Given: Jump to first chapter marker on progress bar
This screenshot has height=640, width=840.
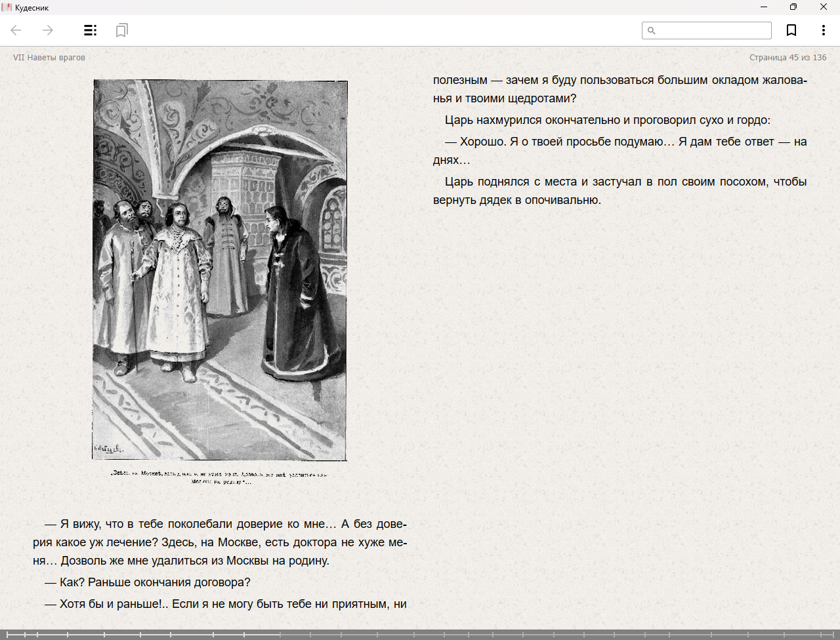Looking at the screenshot, I should pos(7,634).
